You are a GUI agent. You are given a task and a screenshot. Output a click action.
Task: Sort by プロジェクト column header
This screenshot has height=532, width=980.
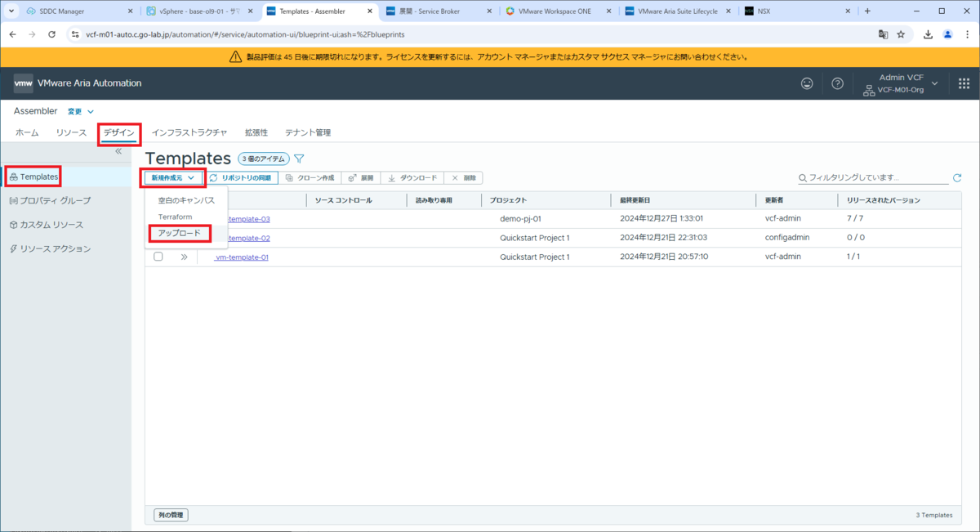509,200
